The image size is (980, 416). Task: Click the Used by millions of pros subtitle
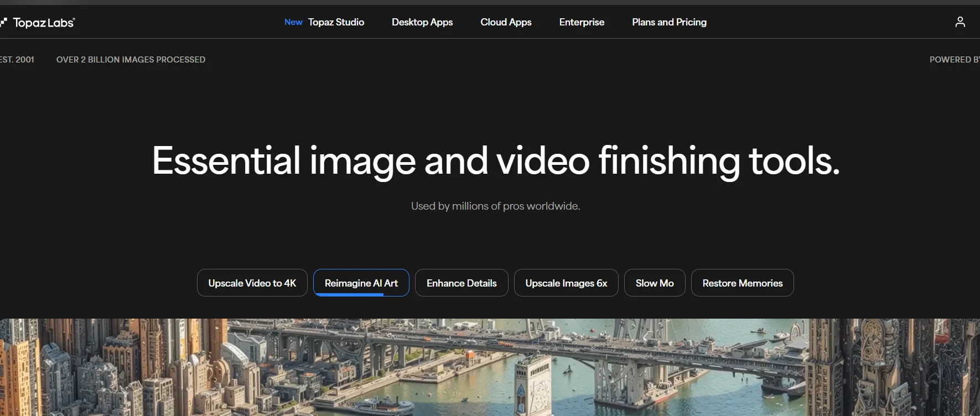pyautogui.click(x=495, y=206)
